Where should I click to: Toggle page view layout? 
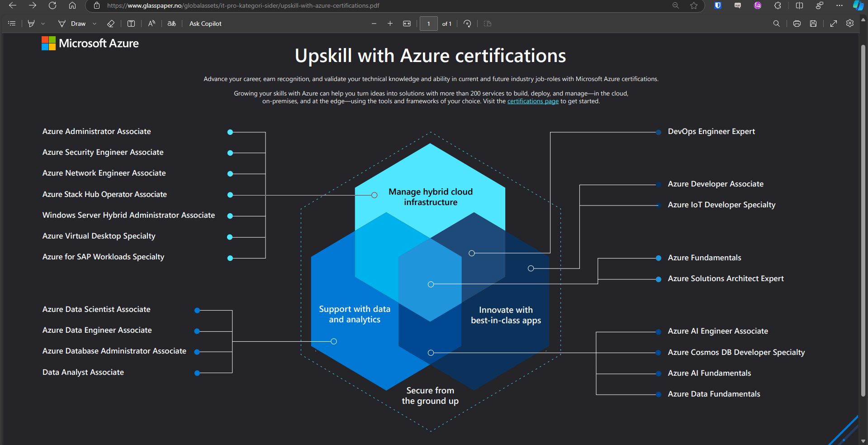coord(488,24)
